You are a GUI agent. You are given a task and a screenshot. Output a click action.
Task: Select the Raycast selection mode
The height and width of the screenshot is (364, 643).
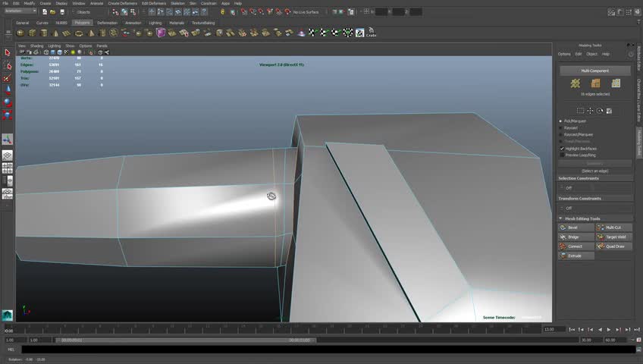tap(561, 128)
